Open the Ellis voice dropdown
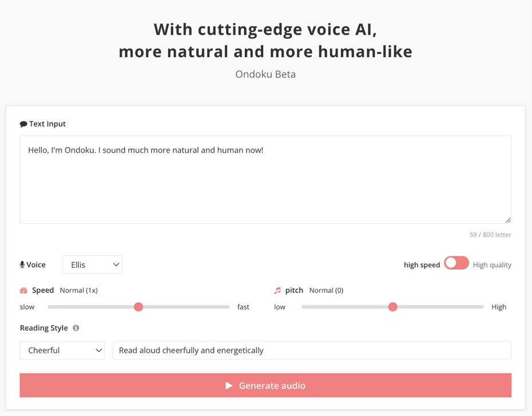This screenshot has width=532, height=416. [x=92, y=265]
